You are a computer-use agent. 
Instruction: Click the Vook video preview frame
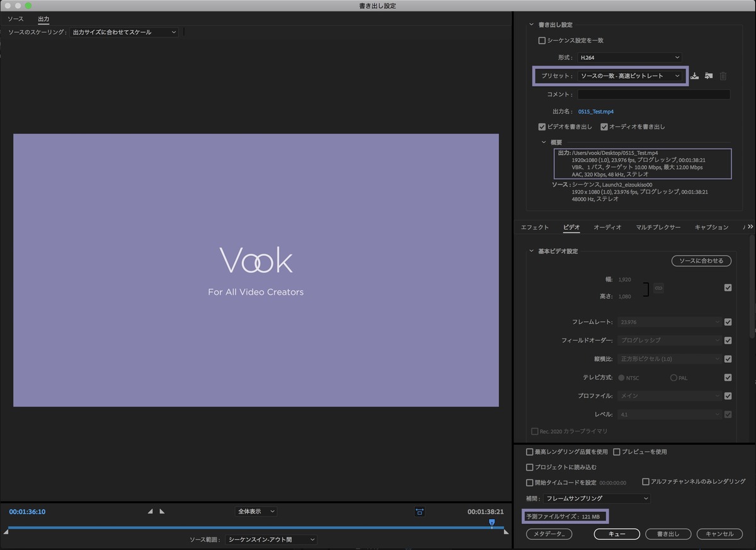(x=256, y=270)
